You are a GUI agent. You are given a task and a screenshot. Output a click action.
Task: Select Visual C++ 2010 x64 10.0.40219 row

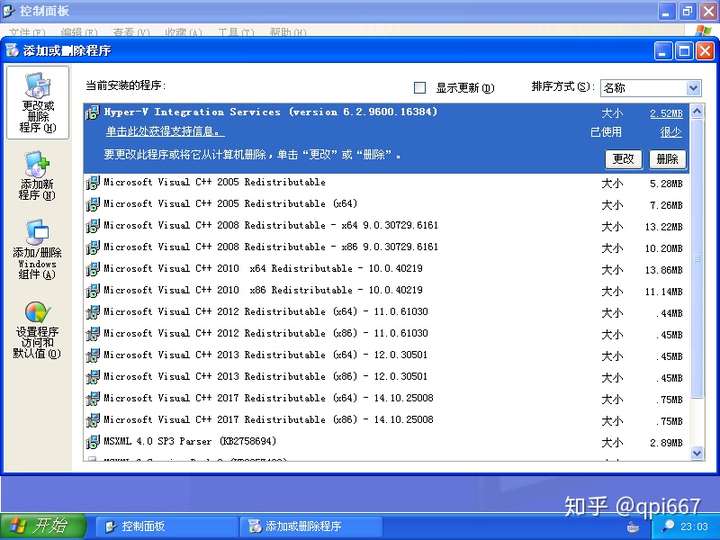coord(386,269)
